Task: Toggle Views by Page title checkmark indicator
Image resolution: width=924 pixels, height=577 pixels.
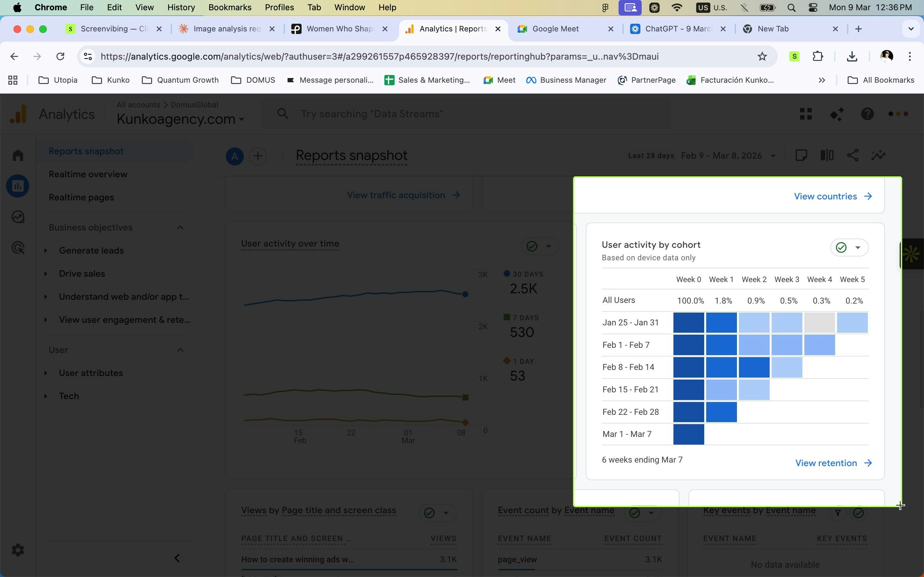Action: click(429, 513)
